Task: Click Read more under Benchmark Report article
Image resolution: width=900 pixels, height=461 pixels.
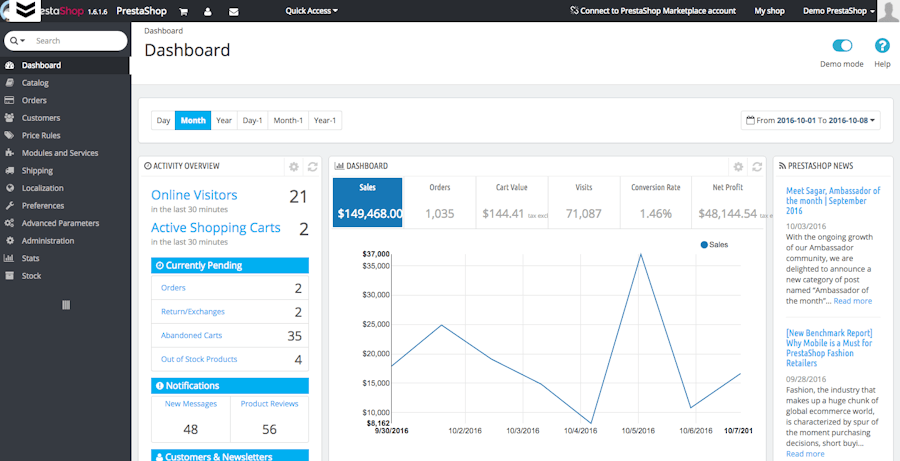Action: (805, 454)
